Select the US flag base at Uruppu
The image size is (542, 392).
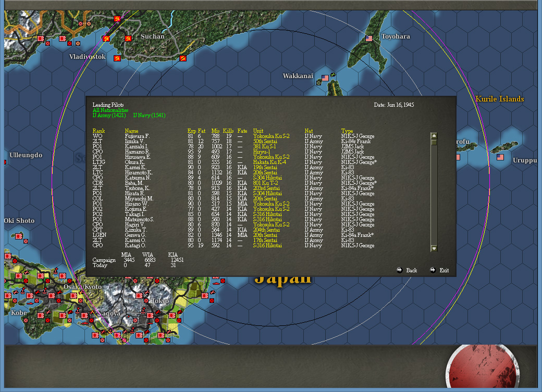[x=500, y=157]
